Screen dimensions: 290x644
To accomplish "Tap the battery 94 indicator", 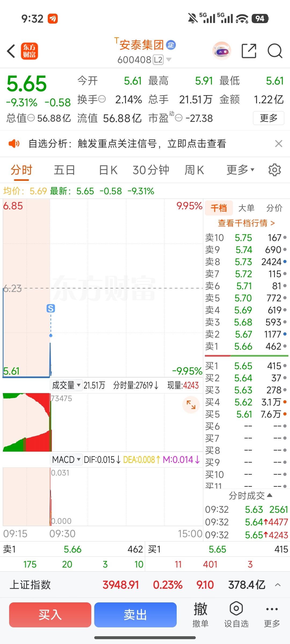I will [x=260, y=19].
